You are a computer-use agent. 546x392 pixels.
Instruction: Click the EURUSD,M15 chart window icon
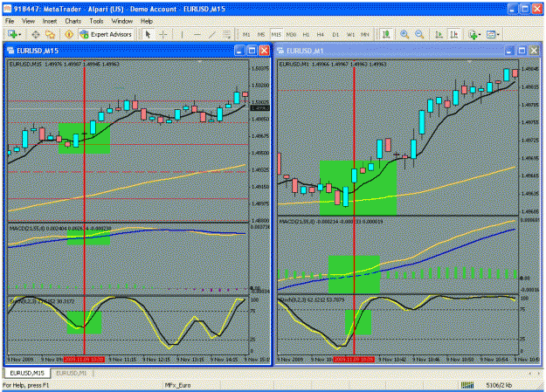pos(10,51)
